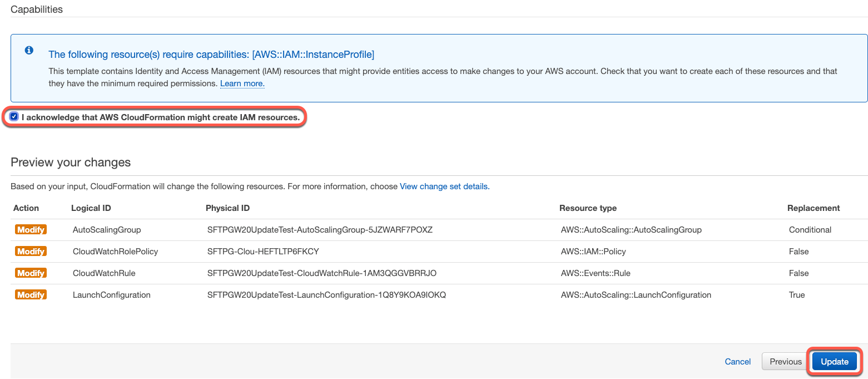868x379 pixels.
Task: Click the Modify badge for CloudWatchRule
Action: tap(31, 273)
